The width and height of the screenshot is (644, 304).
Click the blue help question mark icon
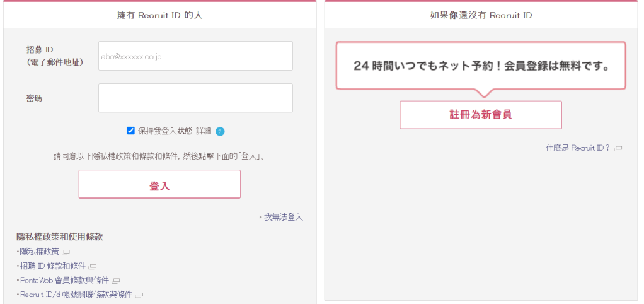pos(220,131)
